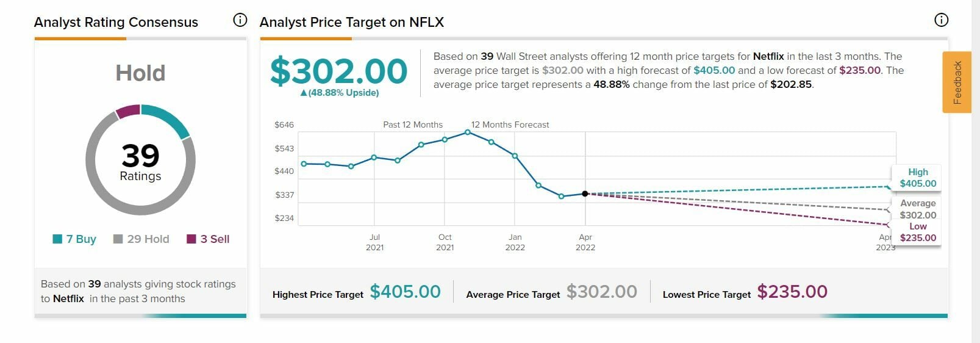This screenshot has height=343, width=980.
Task: Click the Highest Price Target $405.00 value
Action: (x=405, y=292)
